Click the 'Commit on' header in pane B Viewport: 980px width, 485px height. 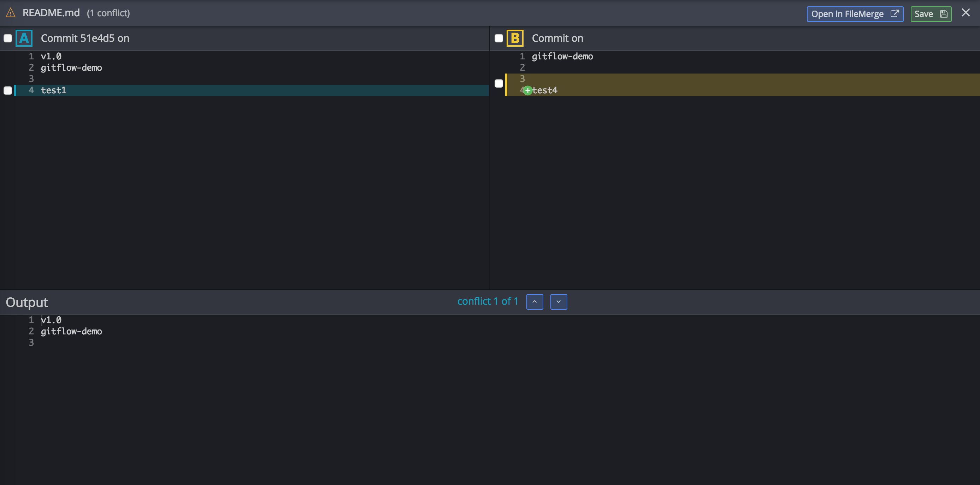point(557,38)
